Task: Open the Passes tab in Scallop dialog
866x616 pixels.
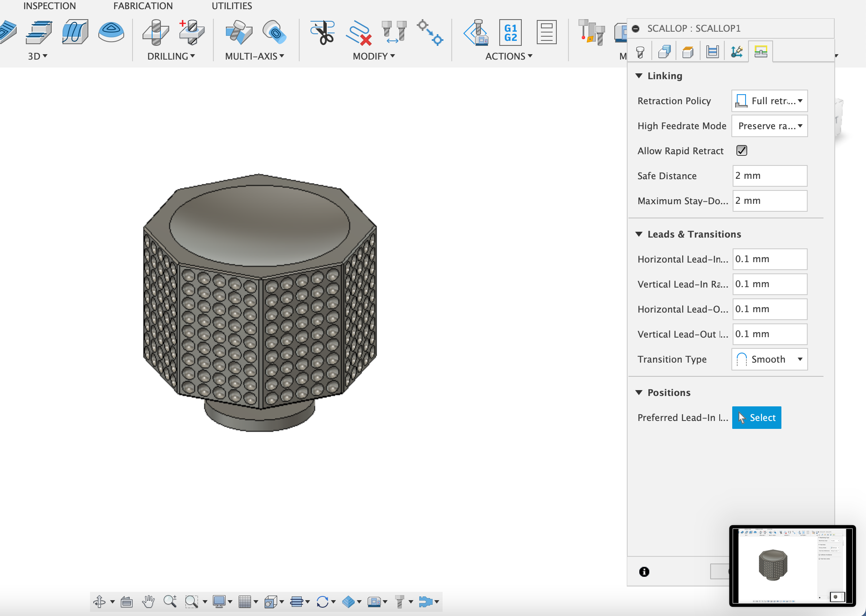Action: [712, 52]
